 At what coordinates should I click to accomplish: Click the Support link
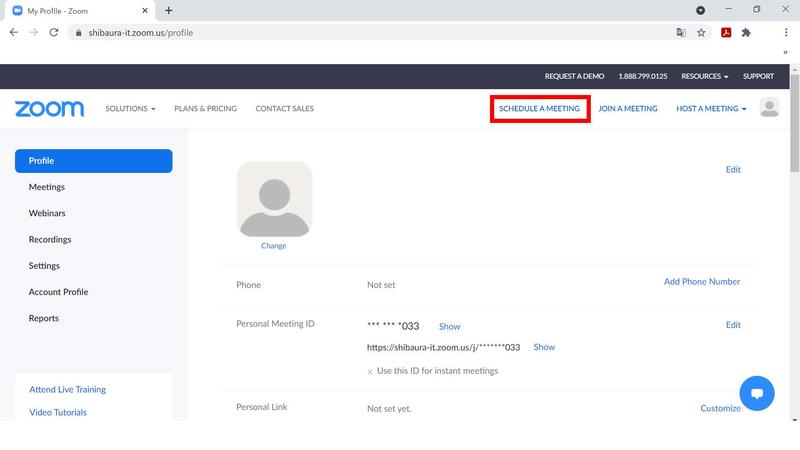click(x=758, y=76)
